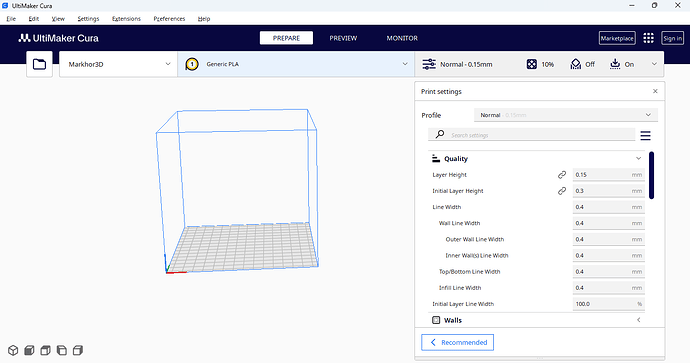The image size is (690, 363).
Task: Switch to the PREPARE stage
Action: click(286, 38)
